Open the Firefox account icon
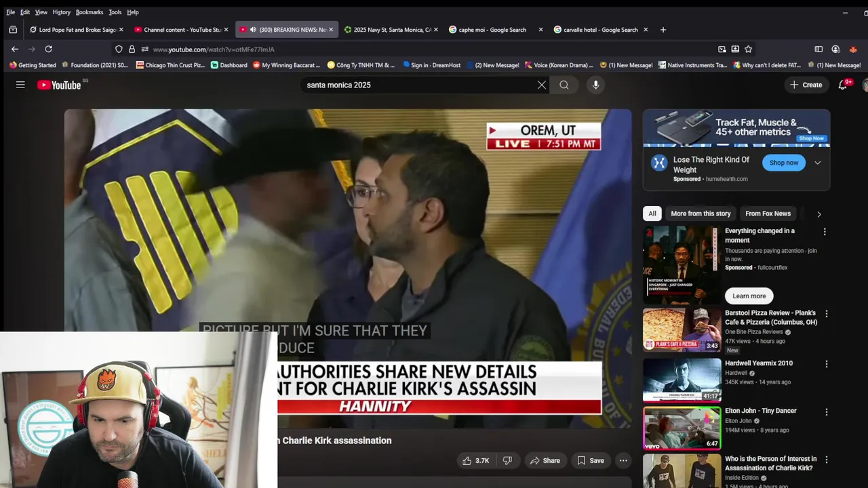The height and width of the screenshot is (488, 868). coord(835,49)
